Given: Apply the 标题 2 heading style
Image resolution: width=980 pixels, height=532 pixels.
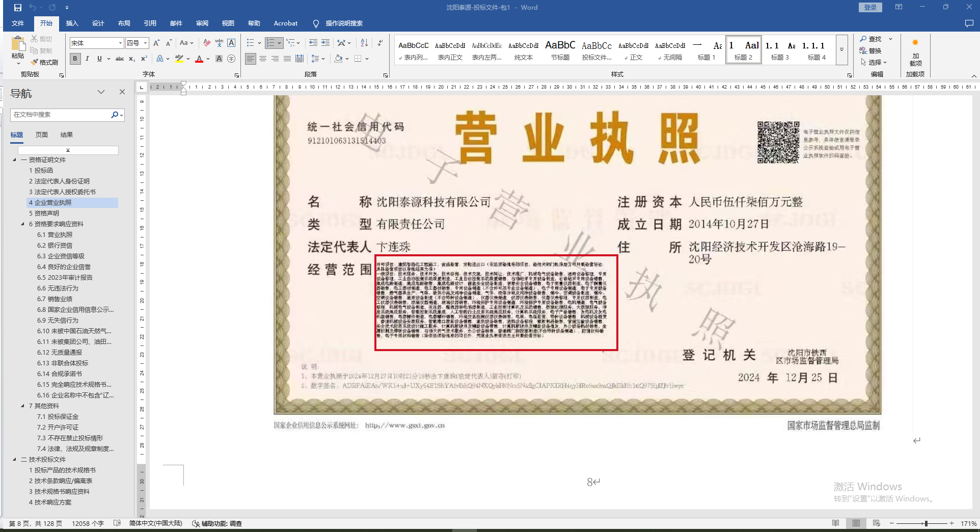Looking at the screenshot, I should pyautogui.click(x=743, y=49).
